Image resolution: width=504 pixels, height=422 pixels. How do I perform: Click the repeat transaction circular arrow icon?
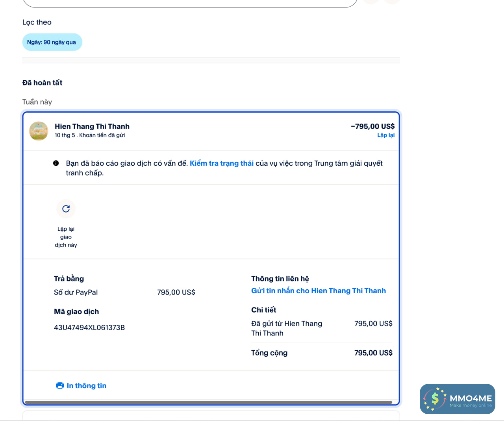point(66,209)
